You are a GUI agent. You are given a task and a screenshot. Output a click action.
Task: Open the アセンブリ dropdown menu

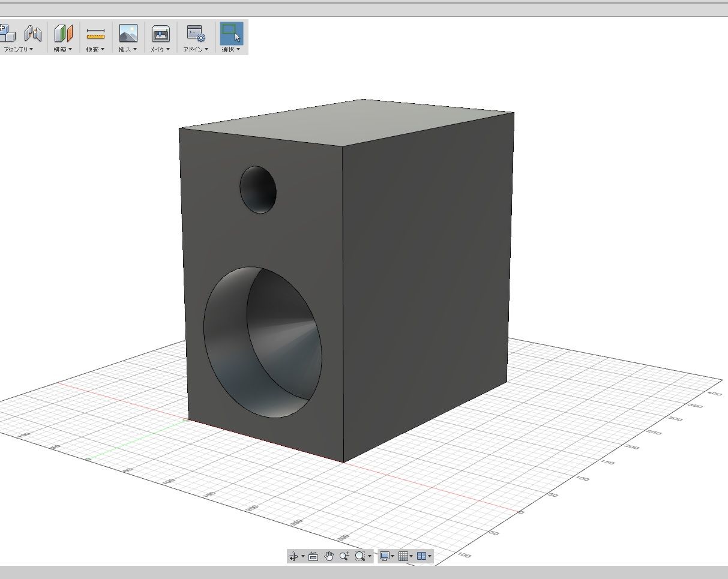[18, 50]
